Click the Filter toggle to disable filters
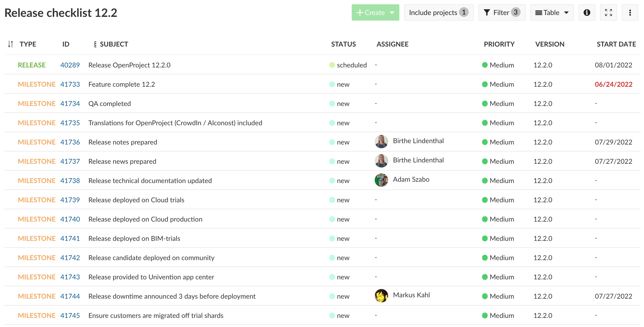Screen dimensions: 644x327 [x=501, y=13]
